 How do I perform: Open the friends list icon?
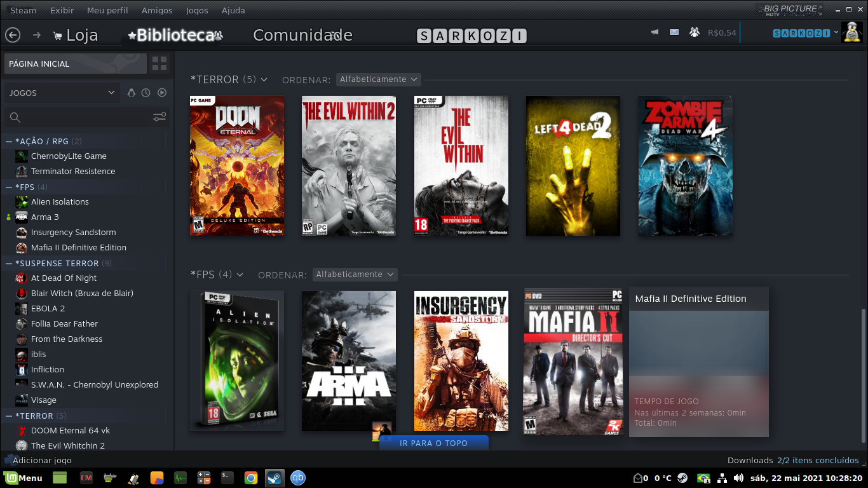[694, 32]
